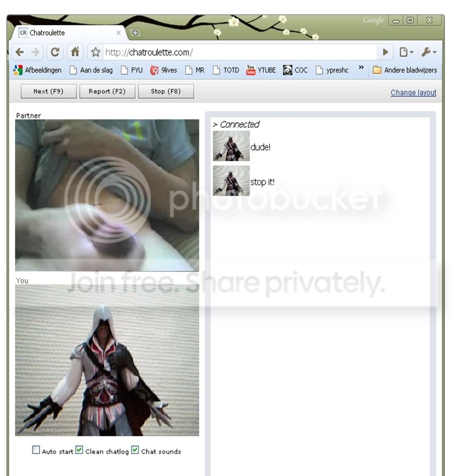The image size is (459, 476).
Task: Open the wrench settings menu
Action: pos(429,52)
